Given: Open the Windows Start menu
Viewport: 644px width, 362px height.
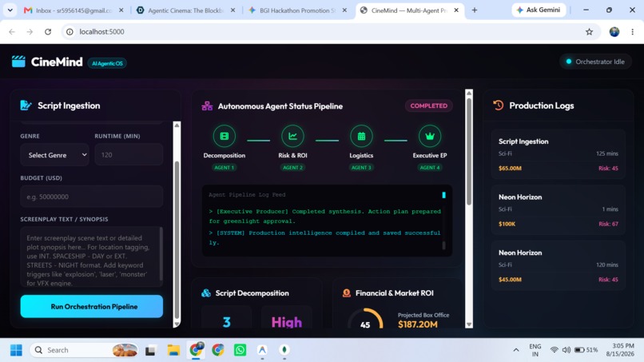Looking at the screenshot, I should click(17, 350).
